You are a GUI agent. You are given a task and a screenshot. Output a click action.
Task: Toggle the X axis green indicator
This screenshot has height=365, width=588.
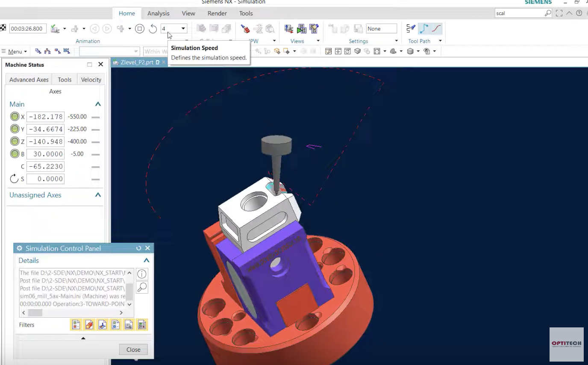15,116
